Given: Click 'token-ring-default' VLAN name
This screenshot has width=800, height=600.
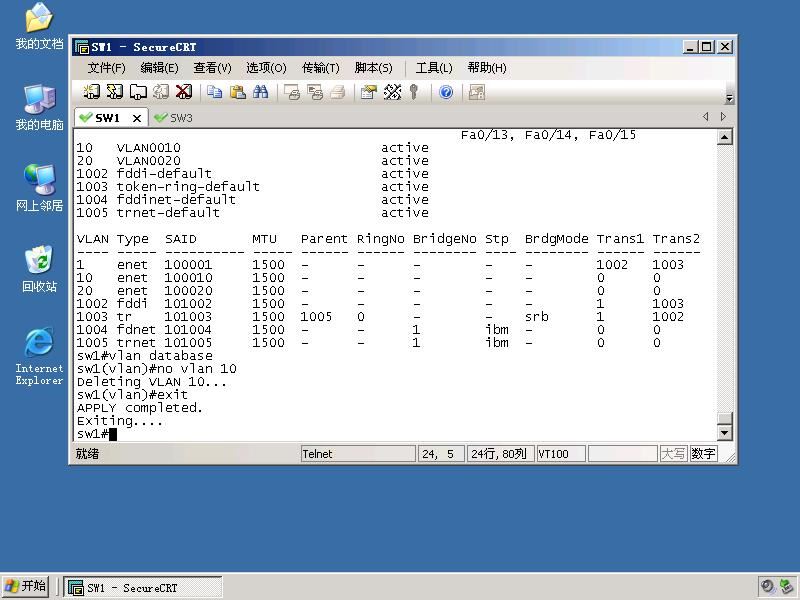Looking at the screenshot, I should point(188,187).
